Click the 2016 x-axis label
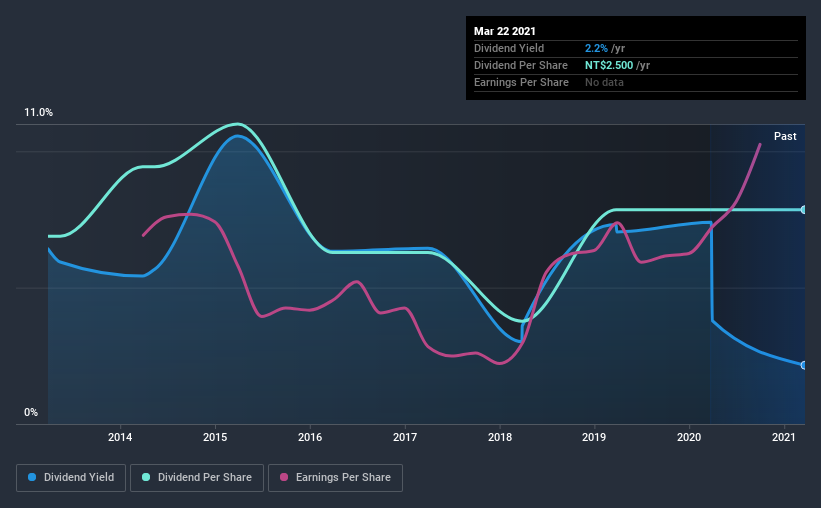The height and width of the screenshot is (508, 821). (x=310, y=437)
